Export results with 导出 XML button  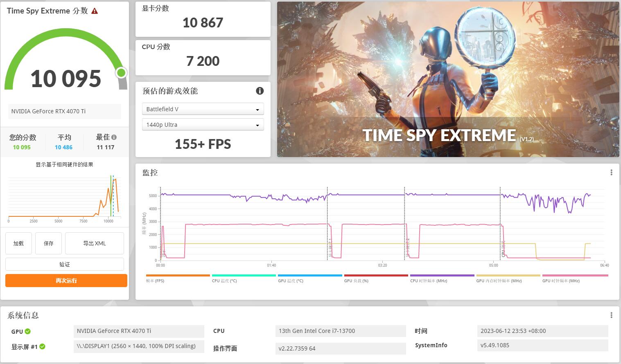pyautogui.click(x=94, y=243)
